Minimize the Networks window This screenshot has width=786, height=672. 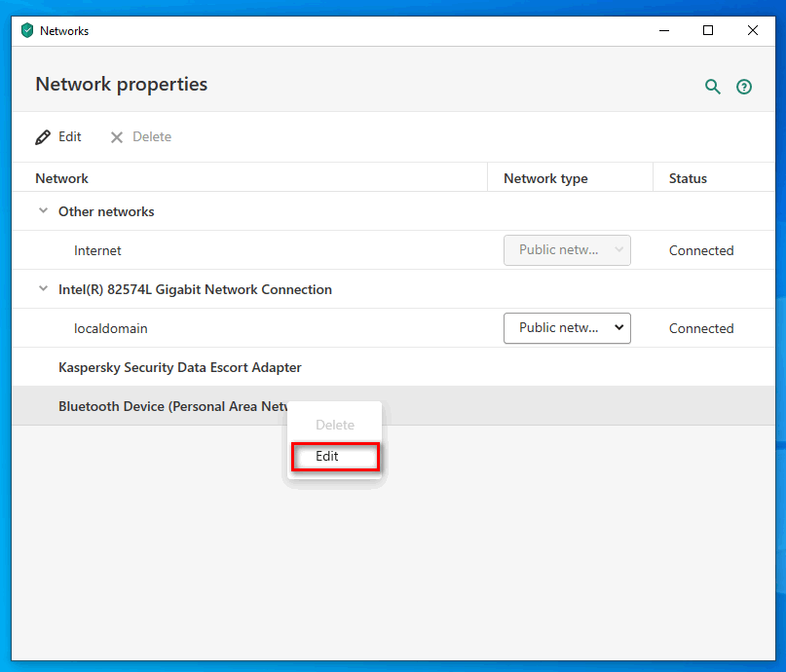[664, 30]
